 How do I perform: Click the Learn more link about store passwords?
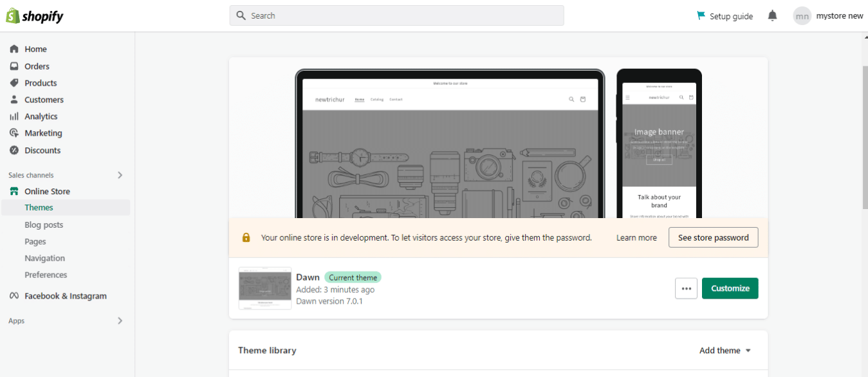[x=636, y=237]
